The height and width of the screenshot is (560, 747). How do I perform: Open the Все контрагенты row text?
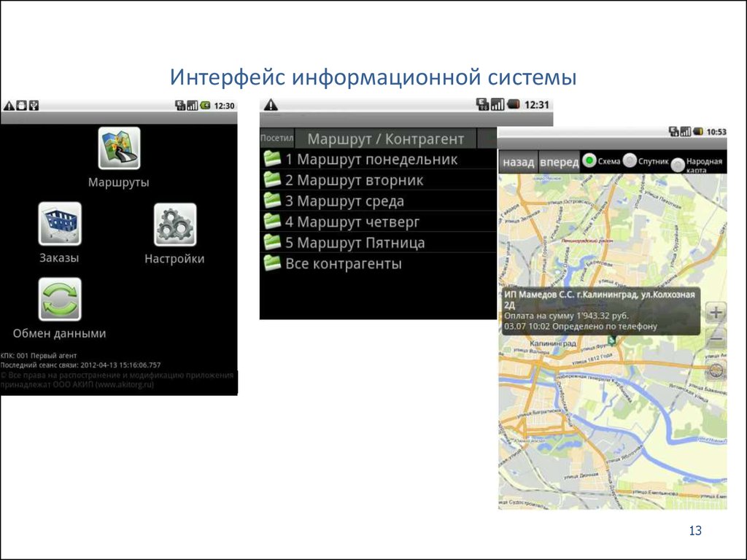pos(344,264)
